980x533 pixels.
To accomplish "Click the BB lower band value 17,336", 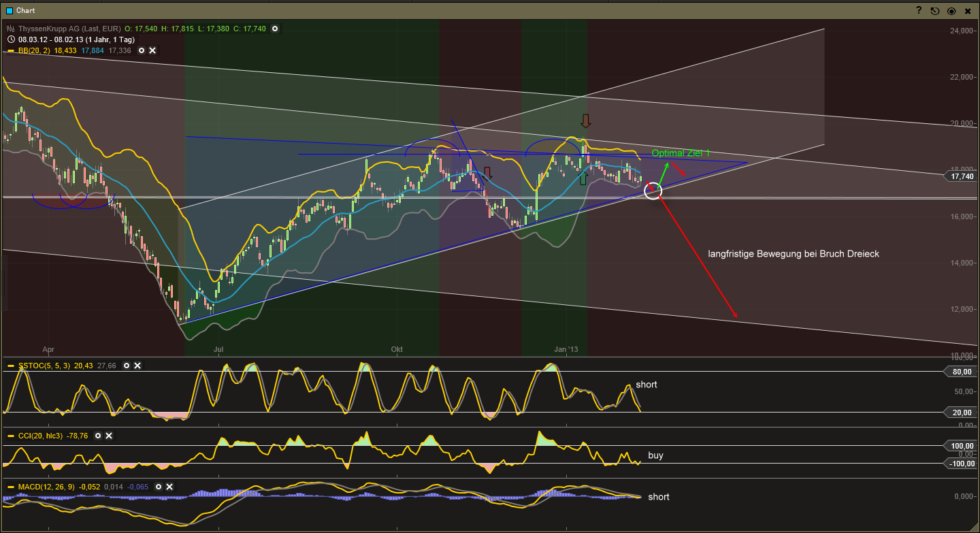I will click(x=120, y=50).
